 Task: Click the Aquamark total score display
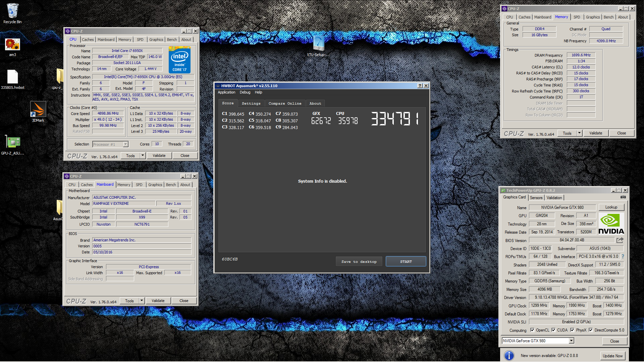tap(395, 119)
